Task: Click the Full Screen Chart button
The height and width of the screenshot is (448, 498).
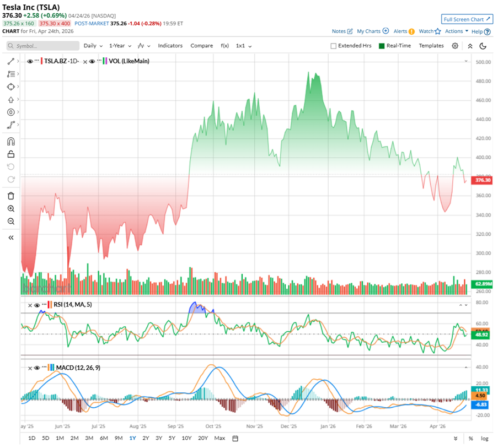Action: [x=467, y=19]
